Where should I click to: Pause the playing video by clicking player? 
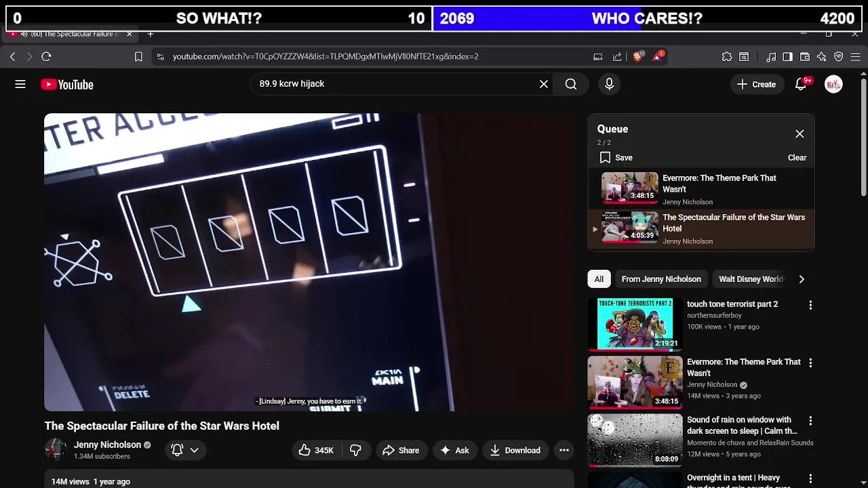309,262
